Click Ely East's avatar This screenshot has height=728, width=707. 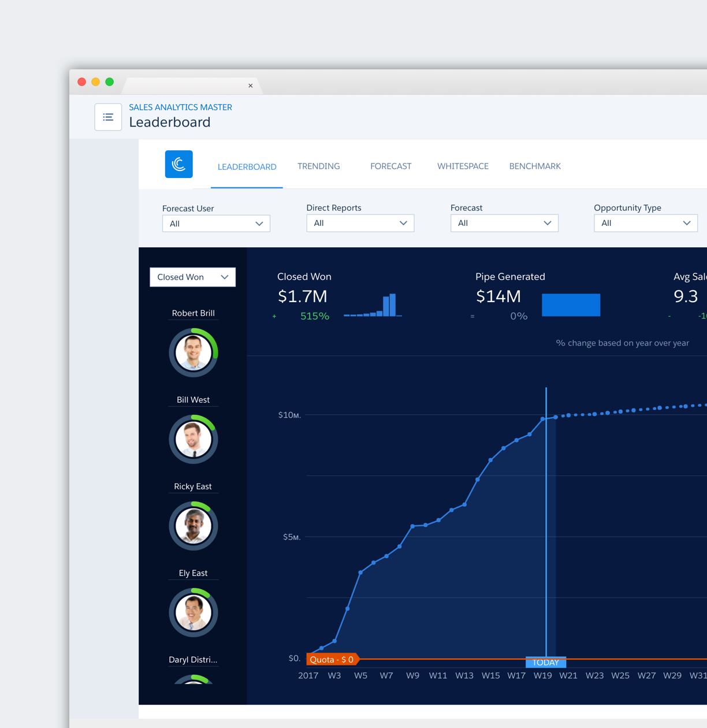click(x=194, y=612)
